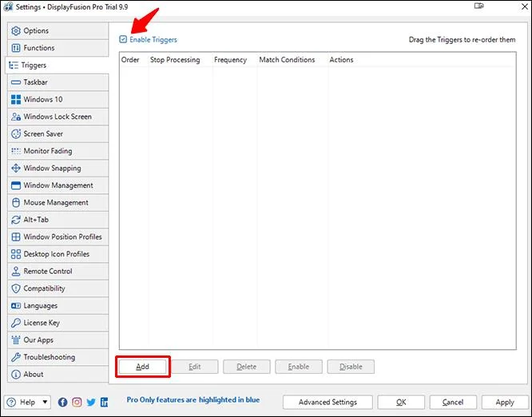This screenshot has height=417, width=532.
Task: Confirm with the OK button
Action: tap(401, 403)
